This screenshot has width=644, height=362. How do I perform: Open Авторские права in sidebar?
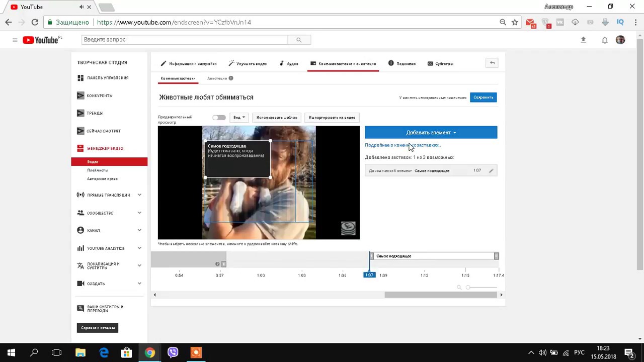tap(102, 179)
